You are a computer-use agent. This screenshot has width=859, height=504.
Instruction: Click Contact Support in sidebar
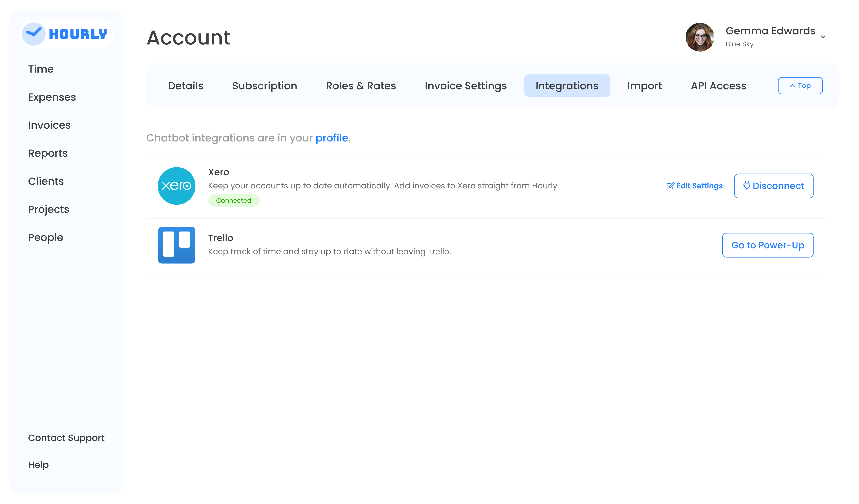pos(66,438)
